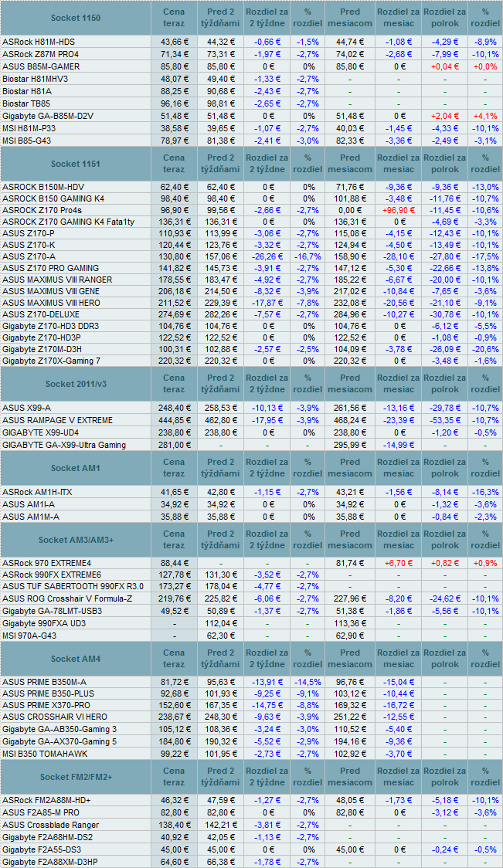Click the Gigabyte F2A88XM-D3HP name

click(x=51, y=861)
